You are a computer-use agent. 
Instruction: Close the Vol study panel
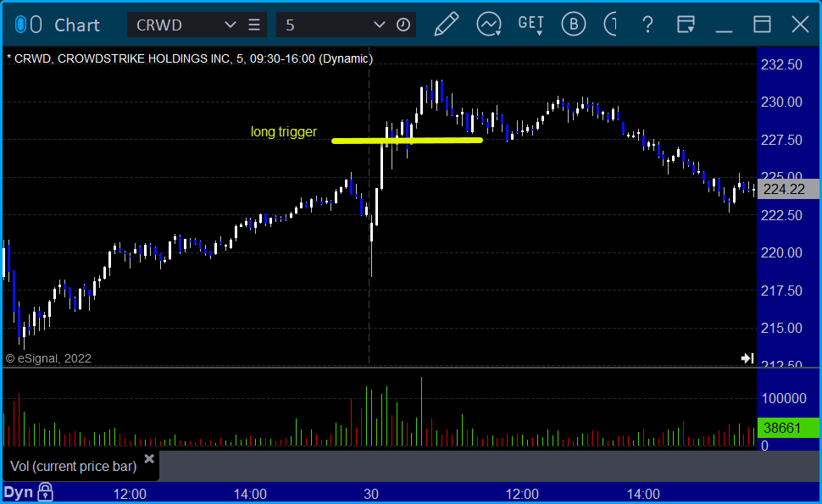click(x=149, y=459)
